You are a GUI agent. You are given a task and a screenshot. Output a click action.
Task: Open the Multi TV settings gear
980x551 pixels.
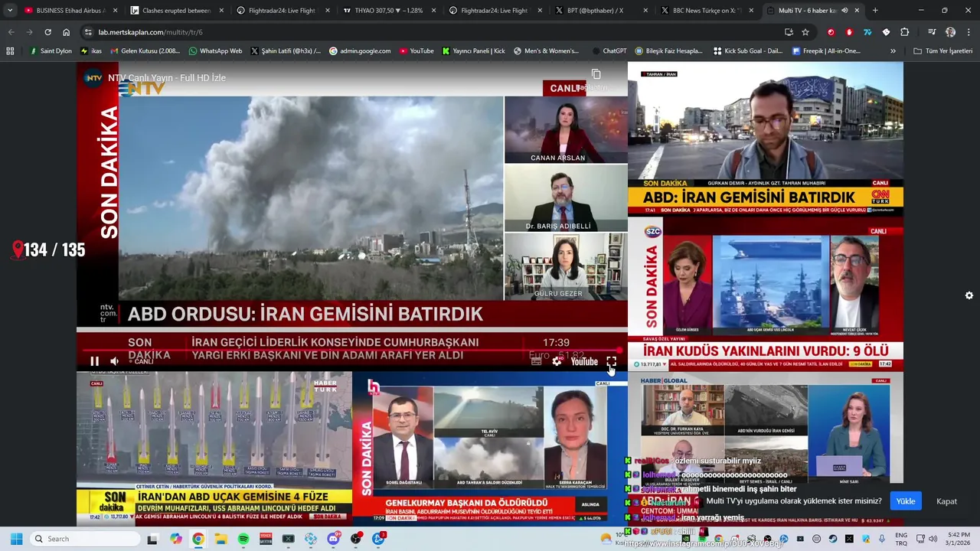pos(969,295)
